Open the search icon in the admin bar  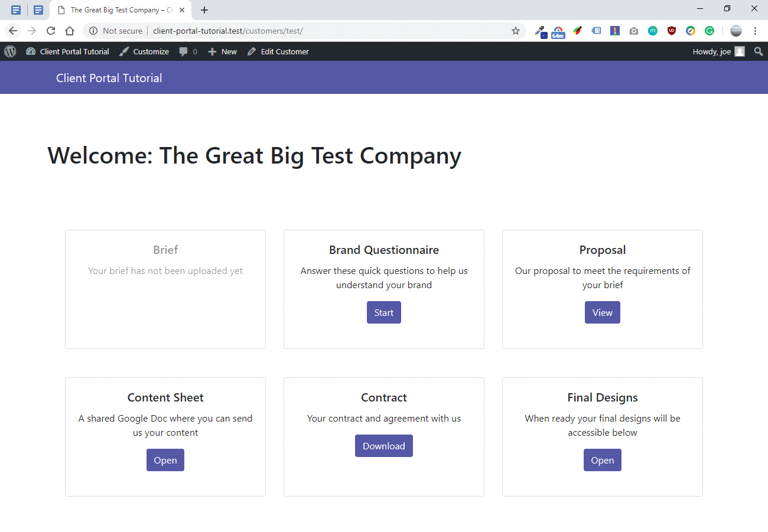[758, 51]
